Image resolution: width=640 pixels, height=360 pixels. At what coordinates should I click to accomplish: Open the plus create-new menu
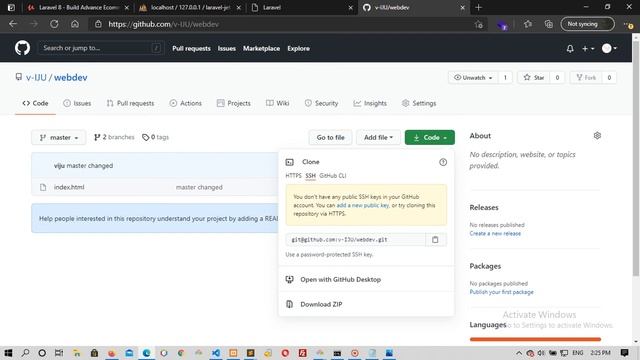[588, 49]
